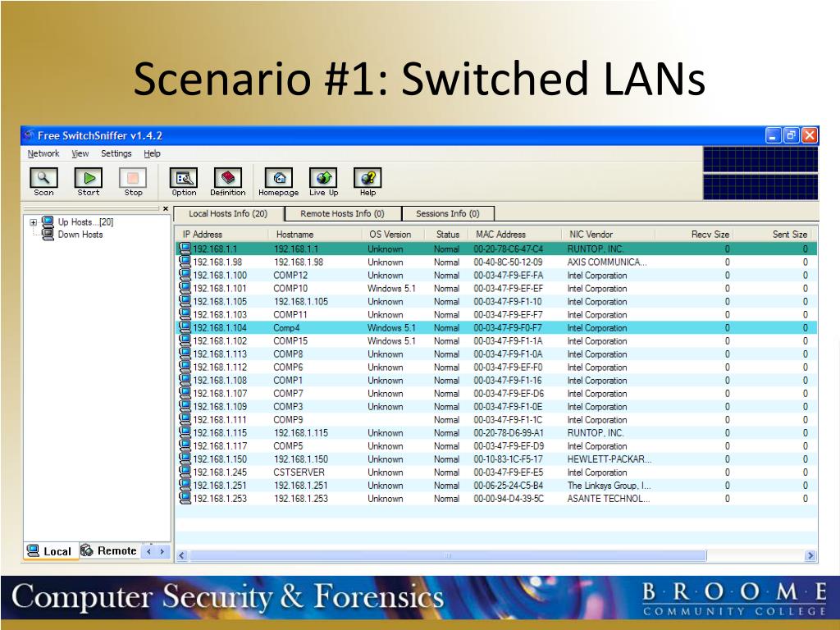The width and height of the screenshot is (840, 630).
Task: Click vendor The Linksys Group cell
Action: (x=609, y=486)
